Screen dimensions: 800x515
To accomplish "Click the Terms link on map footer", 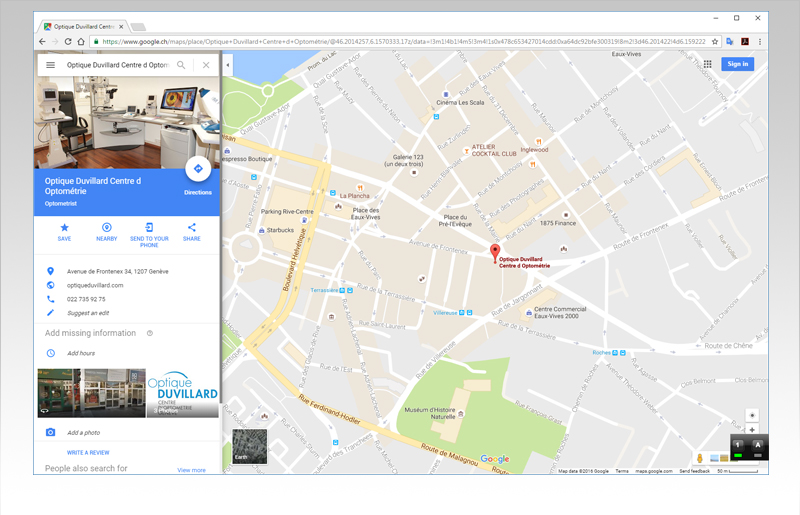I will (622, 471).
